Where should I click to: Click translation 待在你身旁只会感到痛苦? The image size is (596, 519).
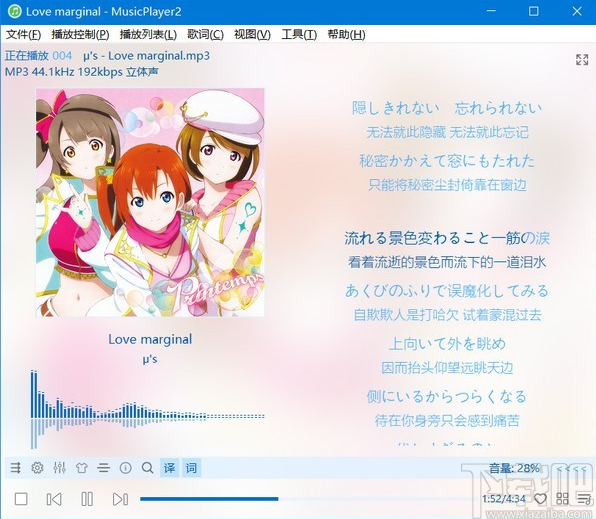(x=447, y=421)
